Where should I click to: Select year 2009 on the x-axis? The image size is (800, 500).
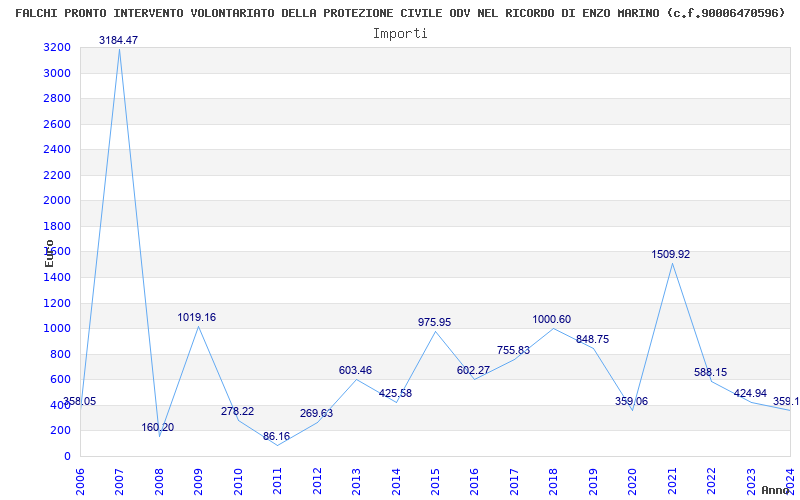click(198, 481)
